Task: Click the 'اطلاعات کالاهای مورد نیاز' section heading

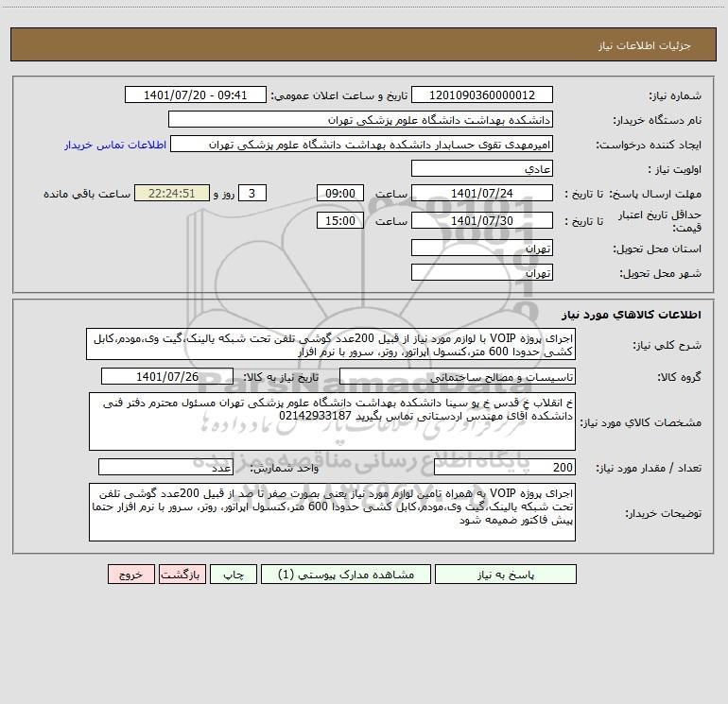Action: click(x=632, y=315)
